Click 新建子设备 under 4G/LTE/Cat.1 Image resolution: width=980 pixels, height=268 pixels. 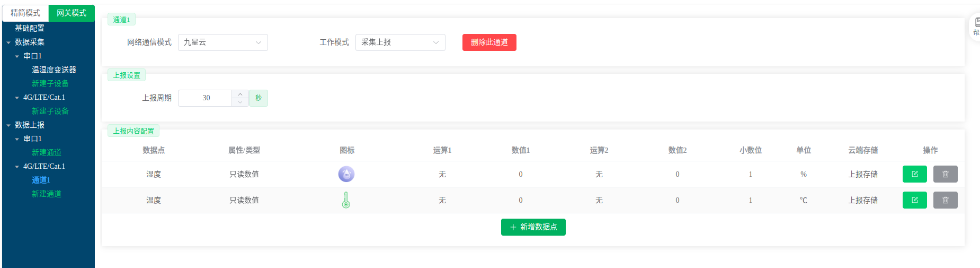tap(50, 111)
